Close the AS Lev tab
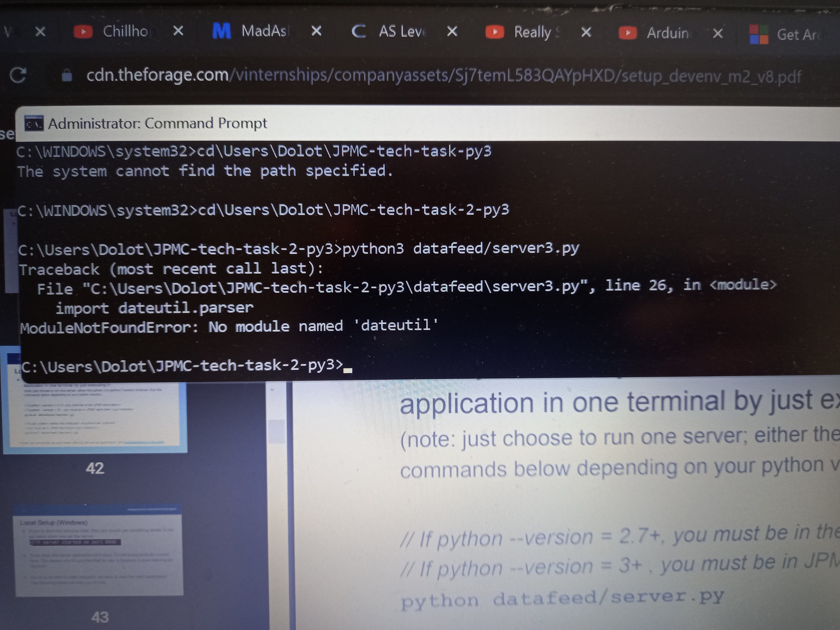Image resolution: width=840 pixels, height=630 pixels. pos(452,31)
